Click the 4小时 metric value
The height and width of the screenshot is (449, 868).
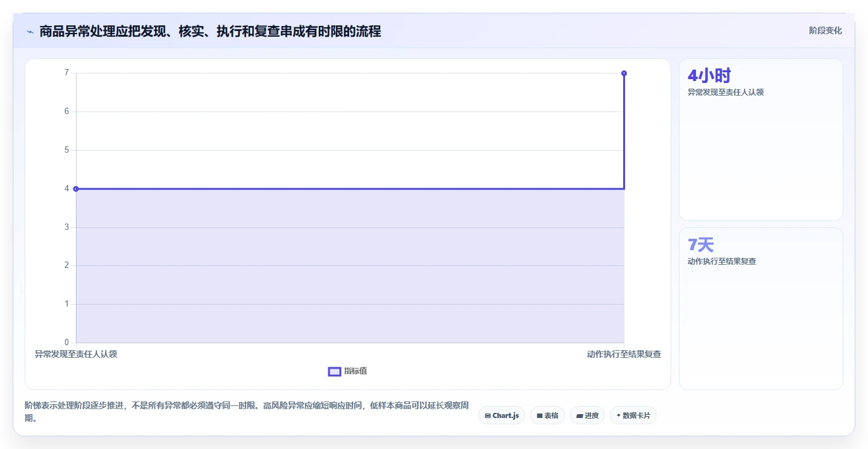[x=709, y=76]
